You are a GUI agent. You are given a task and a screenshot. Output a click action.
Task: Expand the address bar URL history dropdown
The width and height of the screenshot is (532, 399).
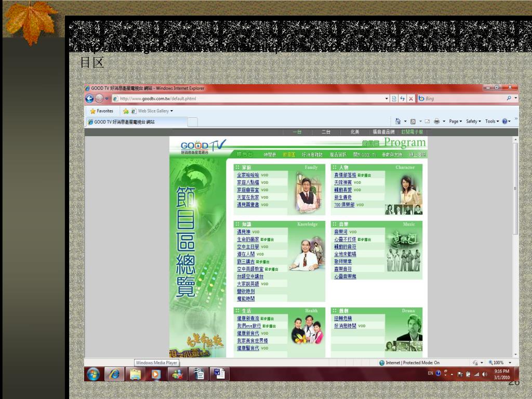pos(387,98)
